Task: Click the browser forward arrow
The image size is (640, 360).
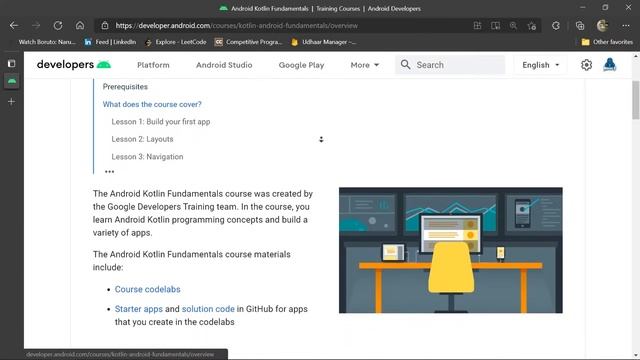Action: click(x=36, y=25)
